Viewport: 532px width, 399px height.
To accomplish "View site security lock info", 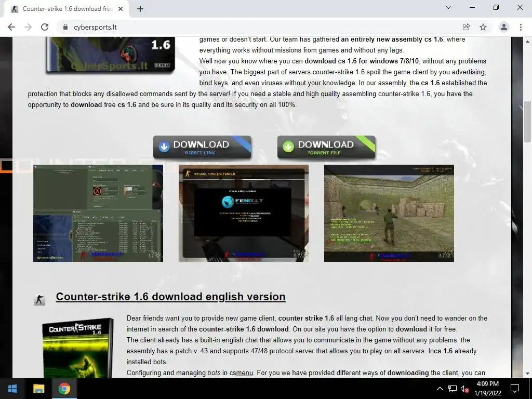I will (65, 27).
